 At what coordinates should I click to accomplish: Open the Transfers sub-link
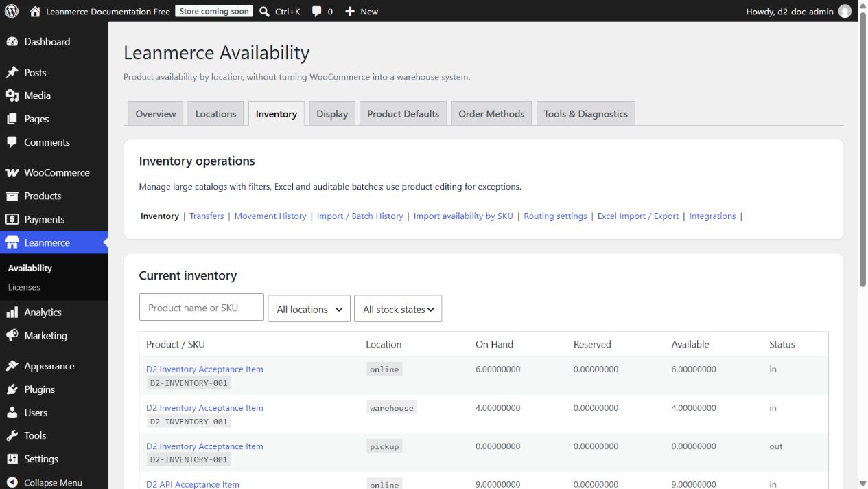click(x=207, y=216)
